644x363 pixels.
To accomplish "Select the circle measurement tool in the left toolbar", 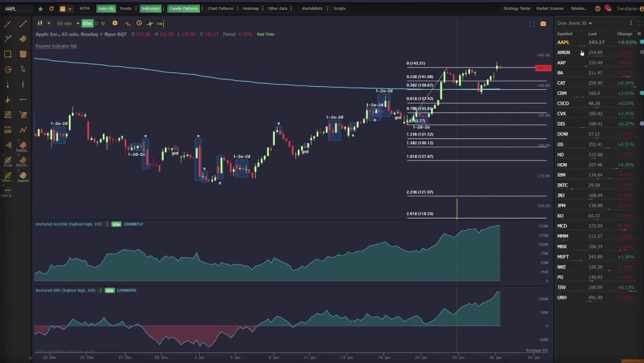I will (x=8, y=69).
